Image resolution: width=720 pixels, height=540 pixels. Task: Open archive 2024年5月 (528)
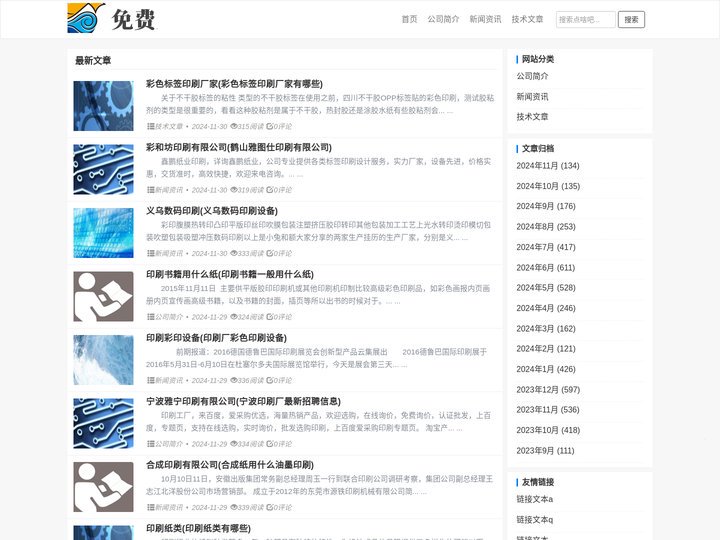pyautogui.click(x=546, y=288)
